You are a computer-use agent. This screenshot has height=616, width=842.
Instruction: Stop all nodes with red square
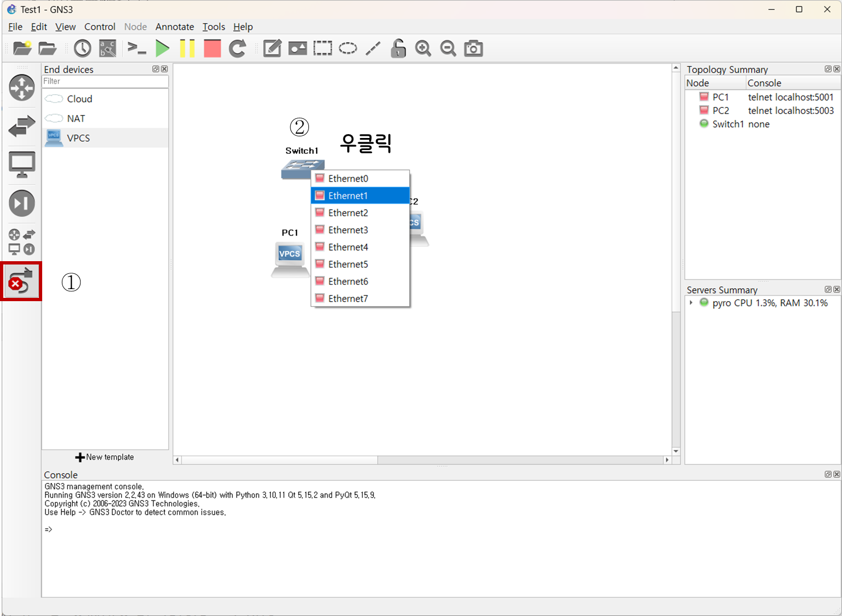tap(213, 48)
